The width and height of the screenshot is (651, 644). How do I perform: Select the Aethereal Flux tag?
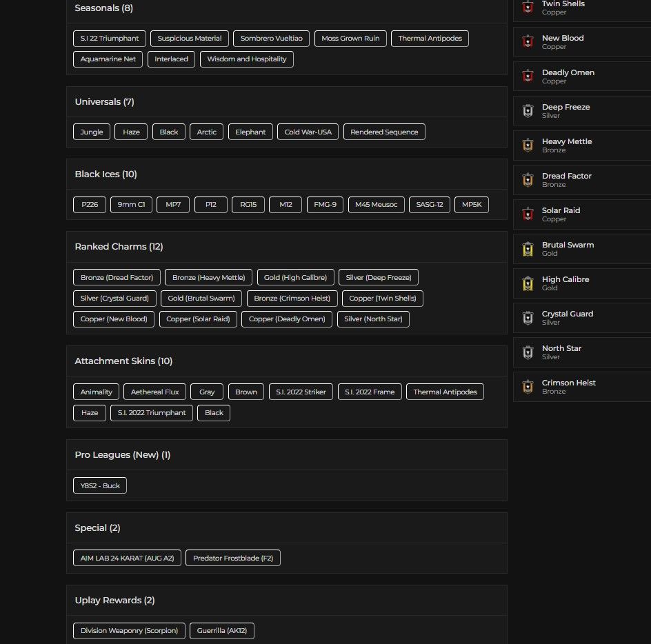pos(155,392)
